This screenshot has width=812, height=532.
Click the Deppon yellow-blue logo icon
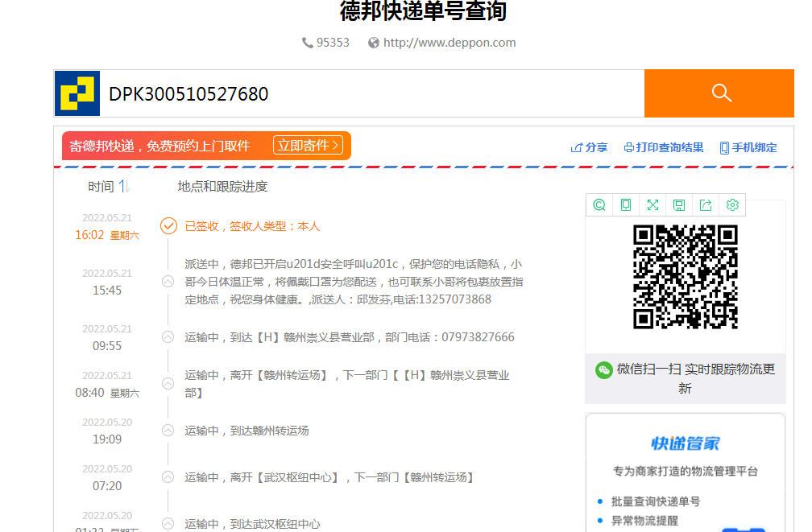click(77, 93)
